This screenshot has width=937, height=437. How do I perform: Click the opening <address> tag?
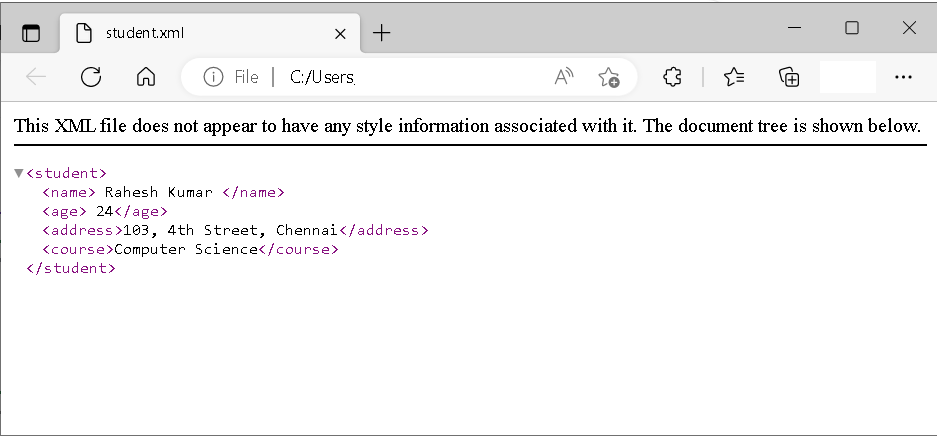[x=82, y=230]
